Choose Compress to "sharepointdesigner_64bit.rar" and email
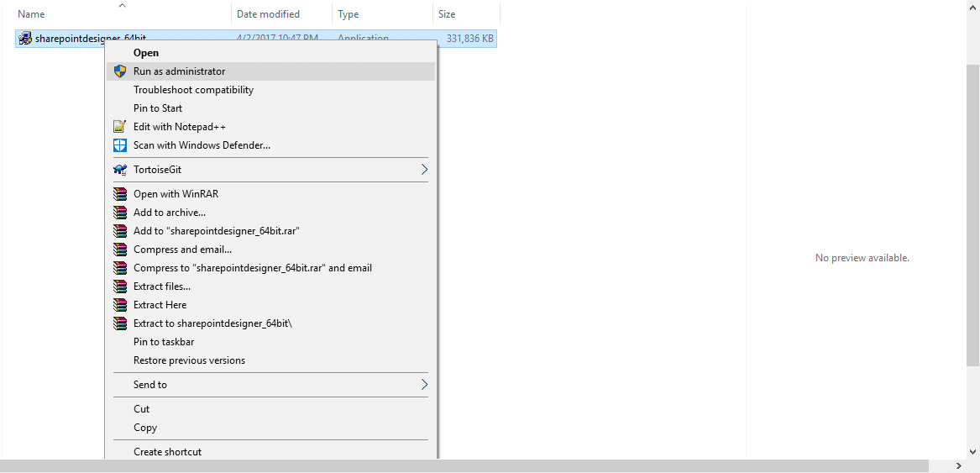The image size is (980, 473). tap(270, 268)
